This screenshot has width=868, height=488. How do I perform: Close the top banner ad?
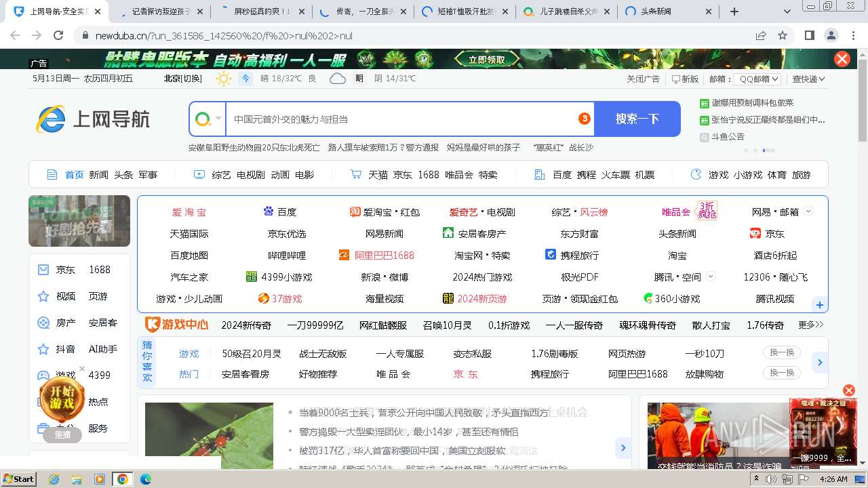[842, 59]
